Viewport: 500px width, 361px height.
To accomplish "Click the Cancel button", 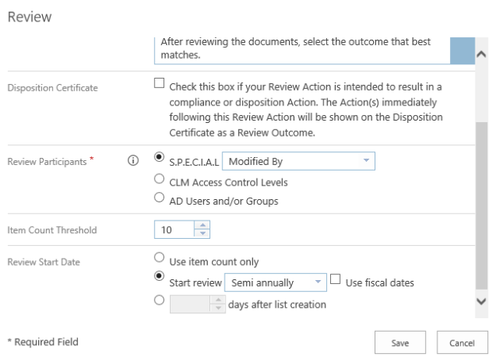I will [462, 343].
